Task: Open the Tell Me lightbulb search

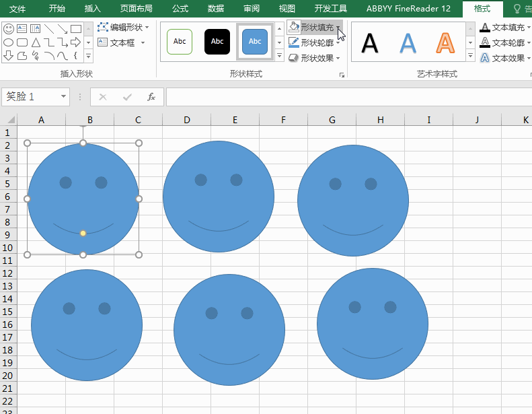Action: tap(517, 9)
